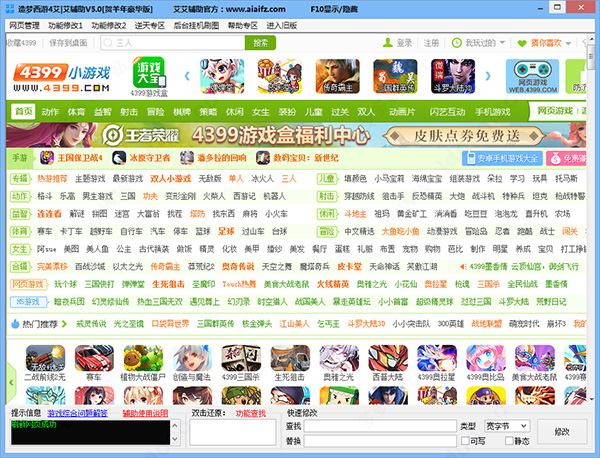Open the 帮助专区 menu

pyautogui.click(x=243, y=26)
